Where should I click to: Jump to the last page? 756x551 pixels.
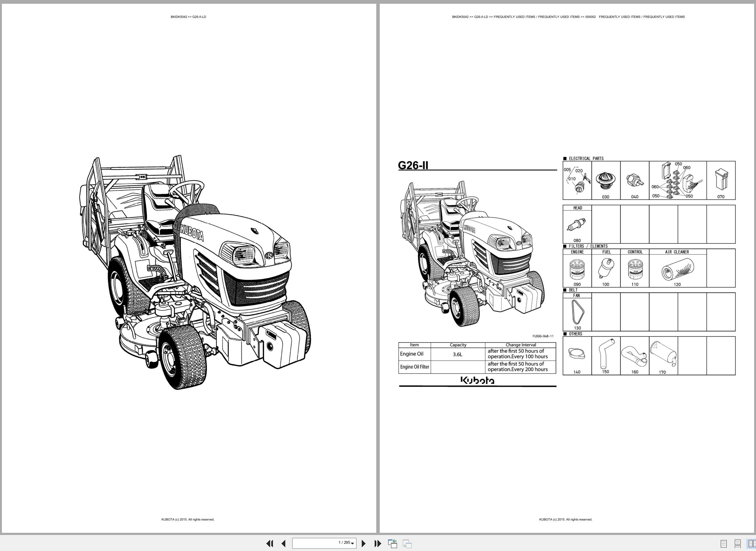coord(378,543)
